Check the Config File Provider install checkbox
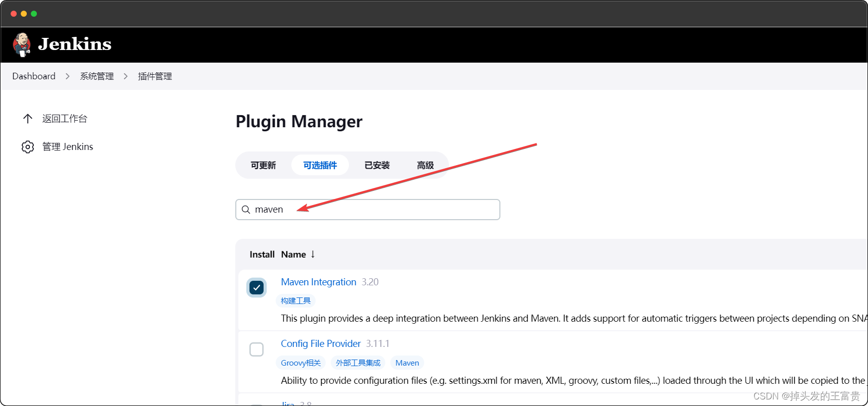Screen dimensions: 868x406 257,349
